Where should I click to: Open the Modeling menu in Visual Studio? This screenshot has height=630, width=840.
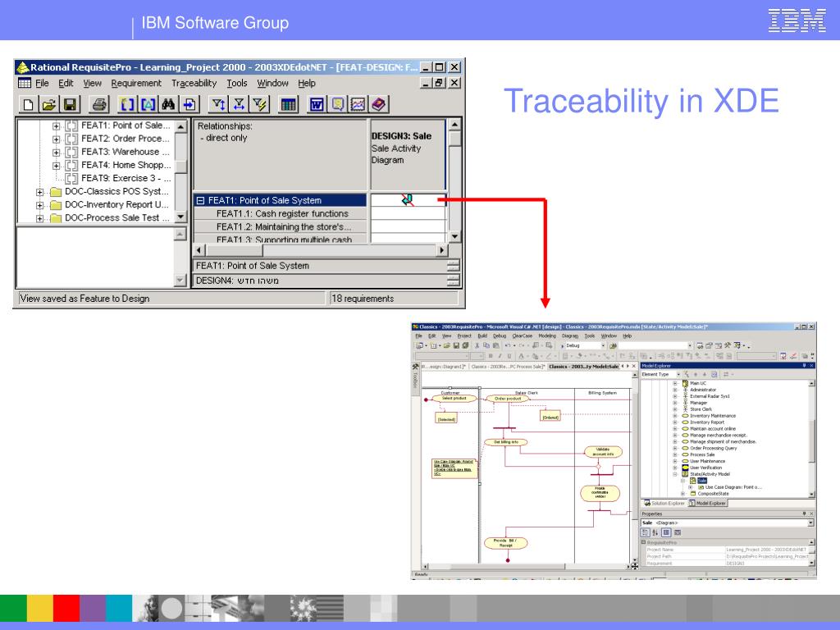click(x=547, y=336)
